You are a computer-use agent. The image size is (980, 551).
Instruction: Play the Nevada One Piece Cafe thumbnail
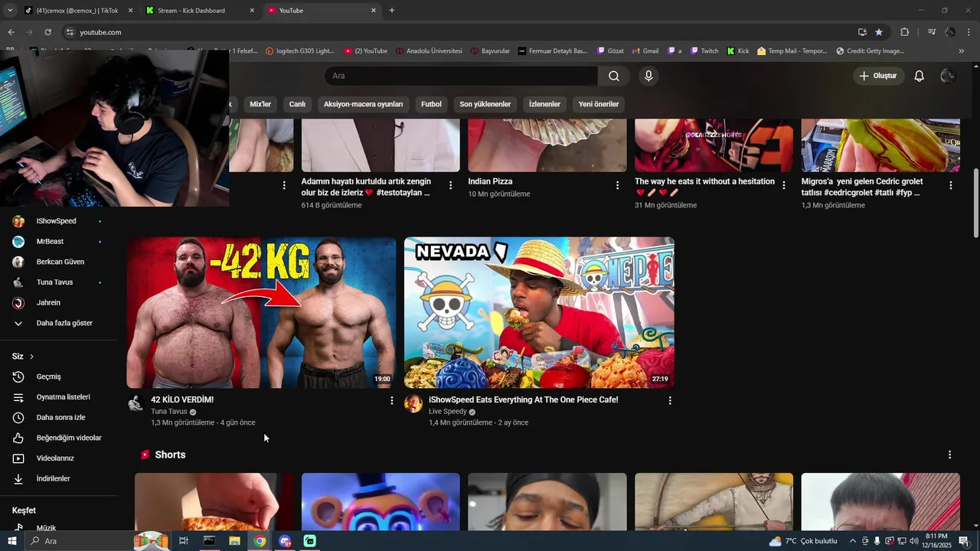[x=539, y=312]
